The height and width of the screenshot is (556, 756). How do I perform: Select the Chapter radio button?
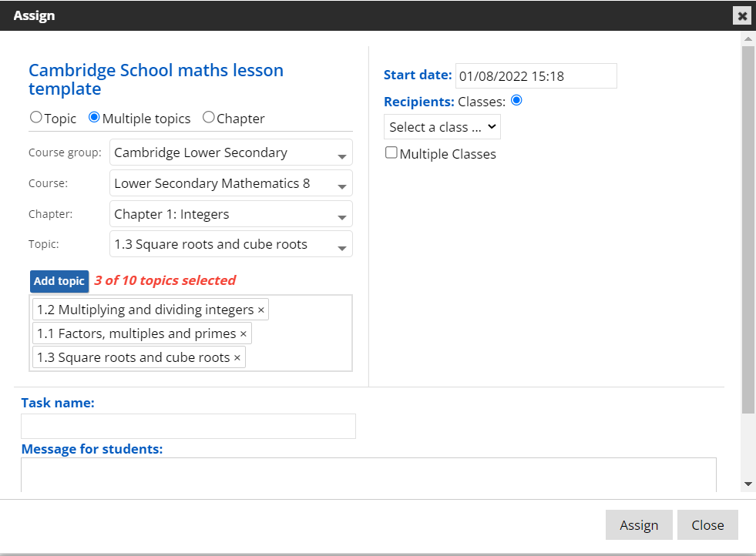208,117
